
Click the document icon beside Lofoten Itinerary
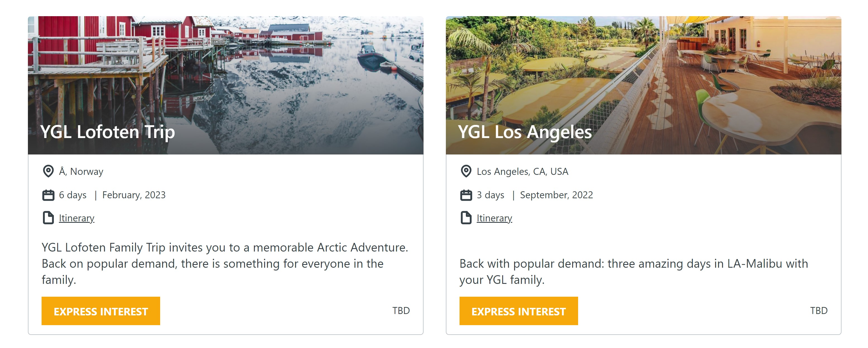[48, 218]
